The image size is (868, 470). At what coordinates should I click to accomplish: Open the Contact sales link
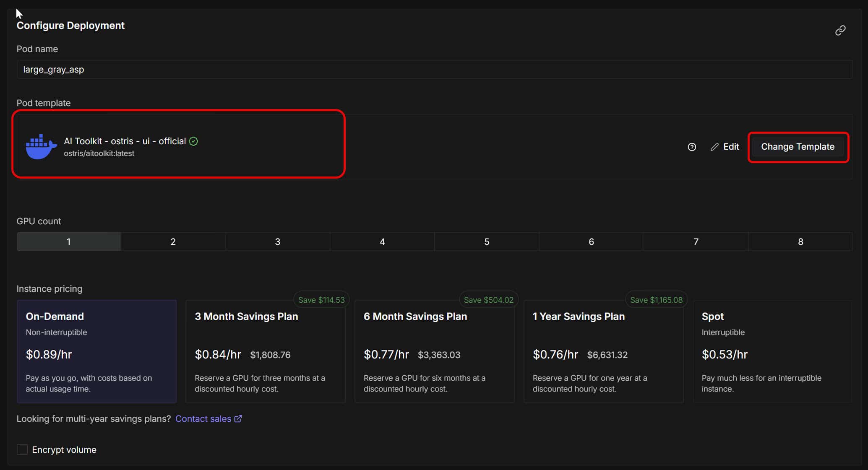pos(203,418)
